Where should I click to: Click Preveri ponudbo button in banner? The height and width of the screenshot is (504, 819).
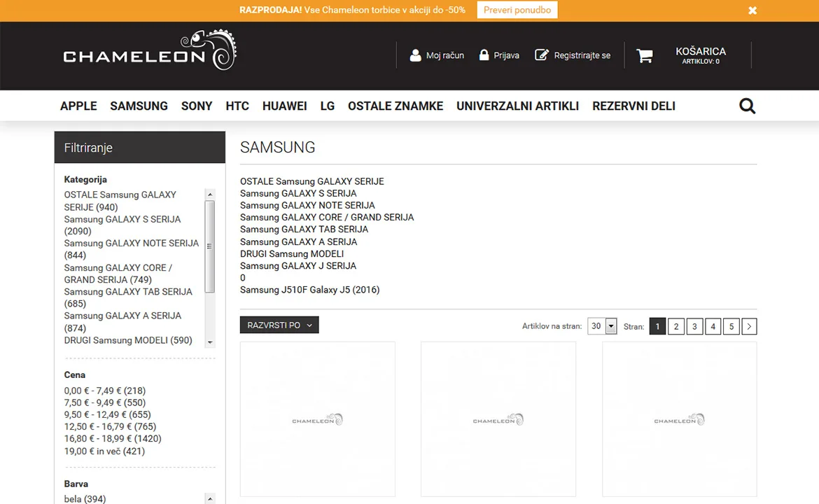(x=517, y=10)
